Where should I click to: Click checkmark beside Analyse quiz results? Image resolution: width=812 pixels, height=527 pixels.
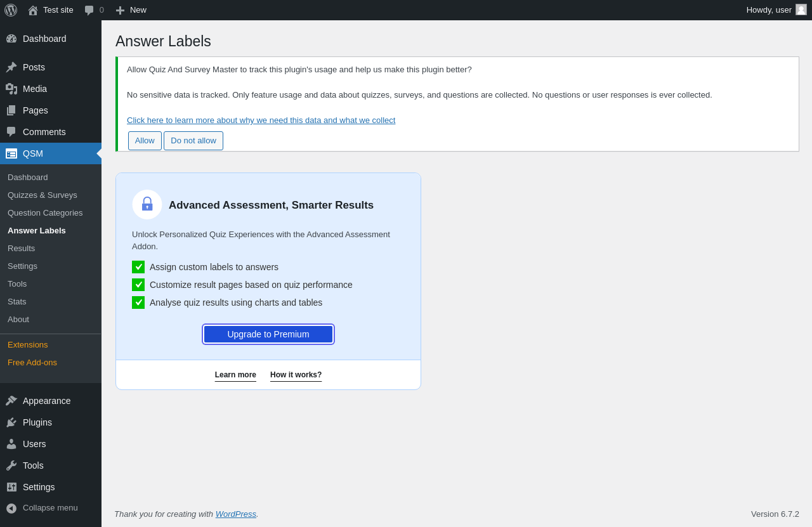tap(138, 303)
